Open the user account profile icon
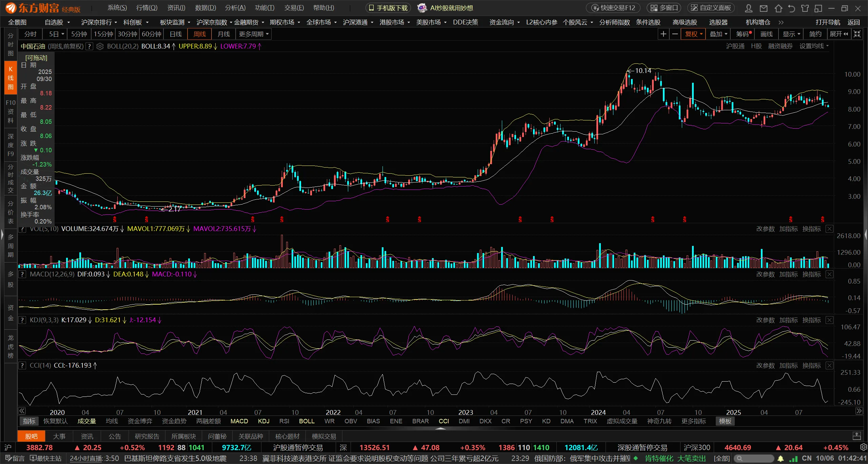Viewport: 868px width, 464px height. (x=749, y=8)
